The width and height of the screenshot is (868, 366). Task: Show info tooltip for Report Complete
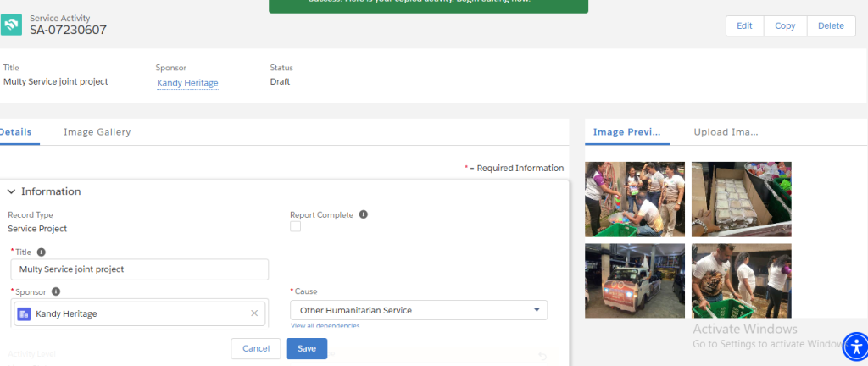point(363,214)
